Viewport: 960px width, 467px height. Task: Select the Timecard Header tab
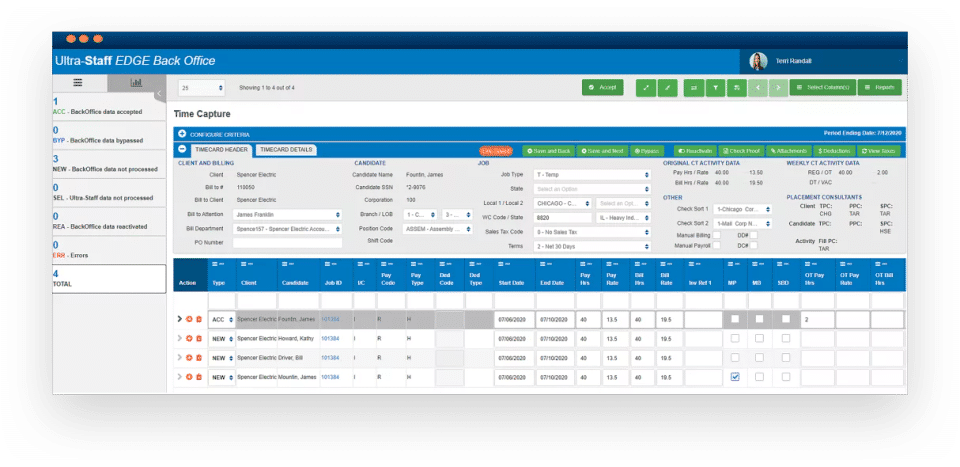point(220,150)
